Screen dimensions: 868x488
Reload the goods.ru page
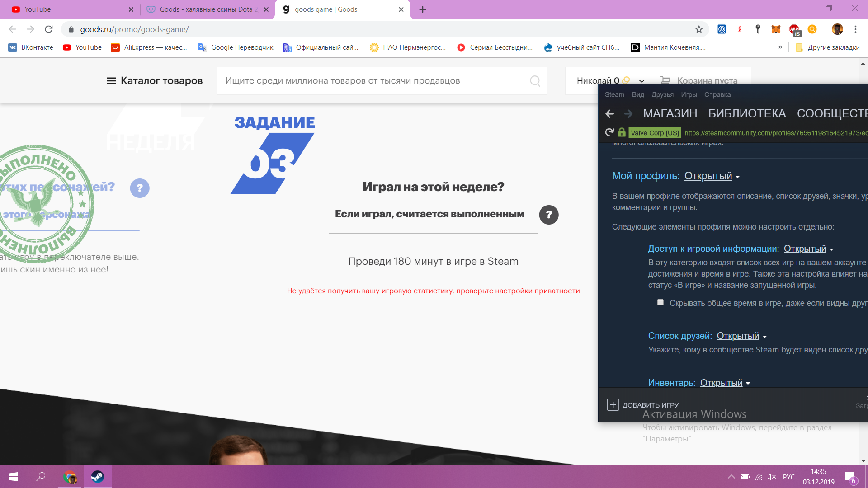(x=49, y=29)
